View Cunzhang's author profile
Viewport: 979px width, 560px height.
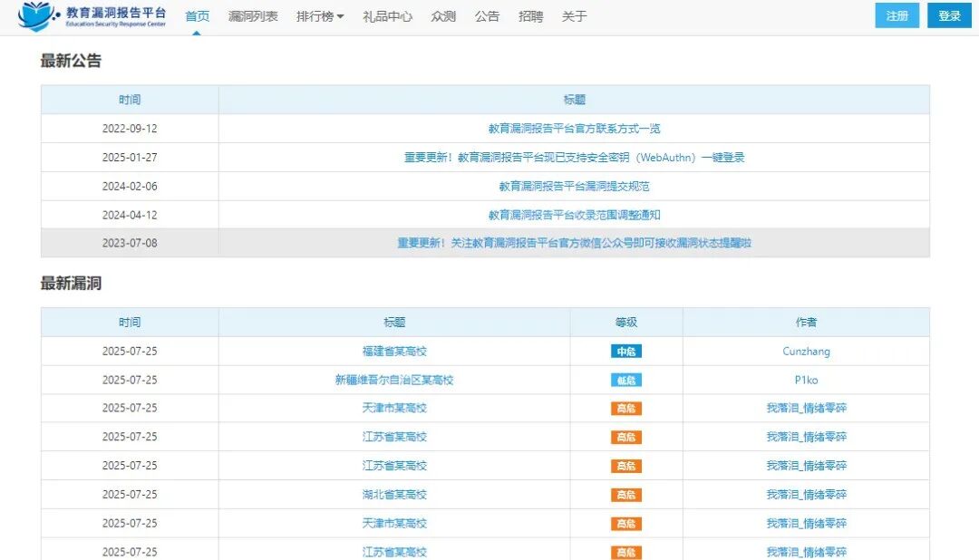pos(806,351)
